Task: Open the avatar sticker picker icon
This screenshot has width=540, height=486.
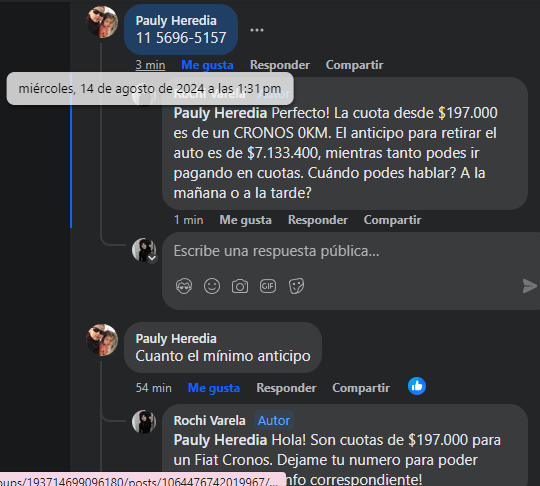Action: tap(184, 286)
